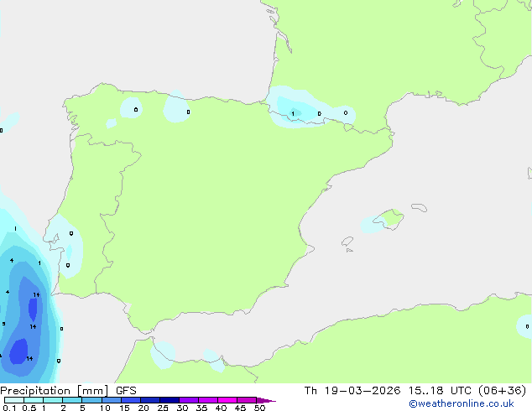Viewport: 532px width, 411px height.
Task: Click the above-50 mm arrow at legend end
Action: click(266, 400)
